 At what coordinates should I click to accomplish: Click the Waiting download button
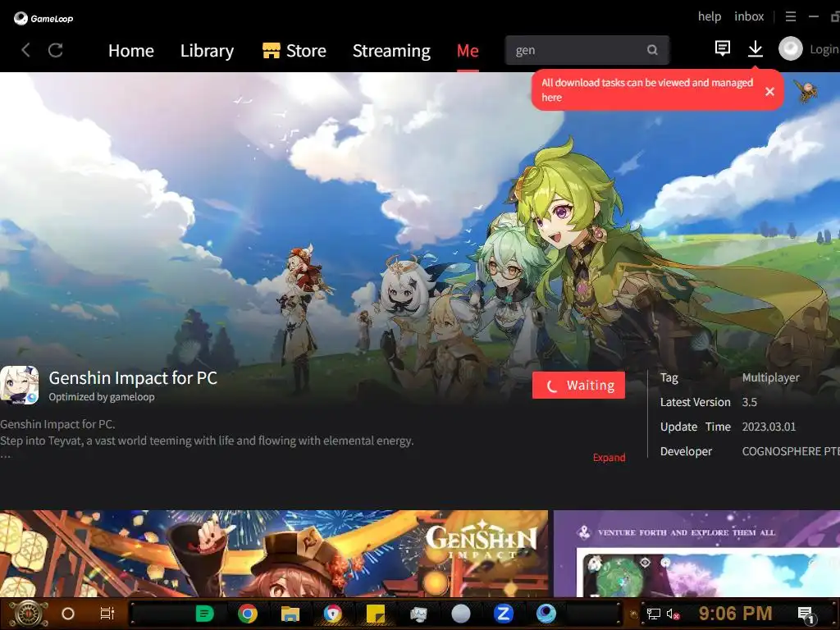578,386
